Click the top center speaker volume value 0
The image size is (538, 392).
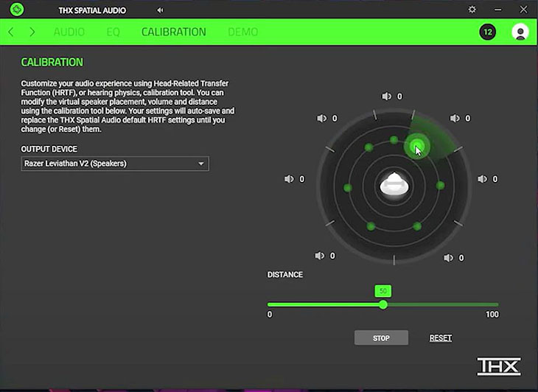click(399, 97)
